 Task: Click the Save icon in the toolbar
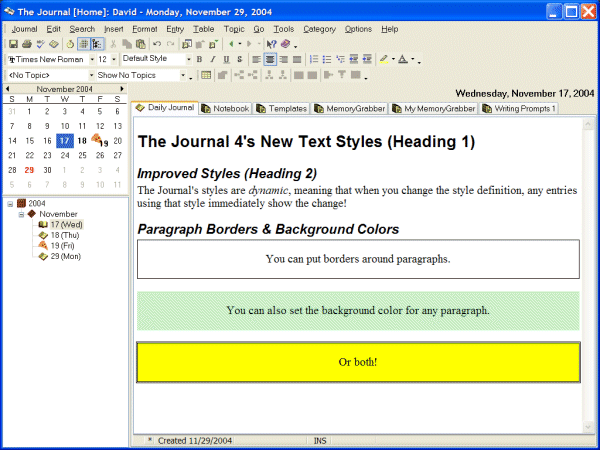13,45
